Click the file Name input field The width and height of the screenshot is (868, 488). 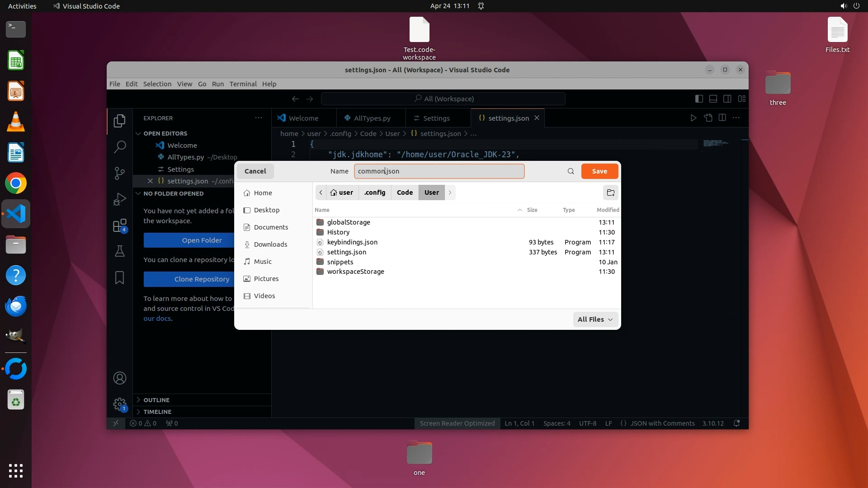(x=439, y=171)
